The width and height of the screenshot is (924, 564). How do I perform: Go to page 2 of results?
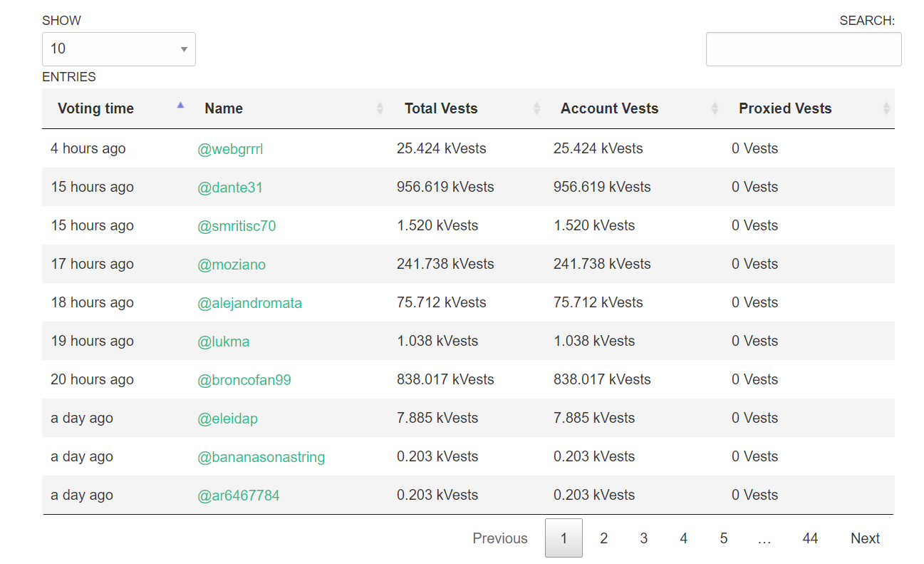603,538
